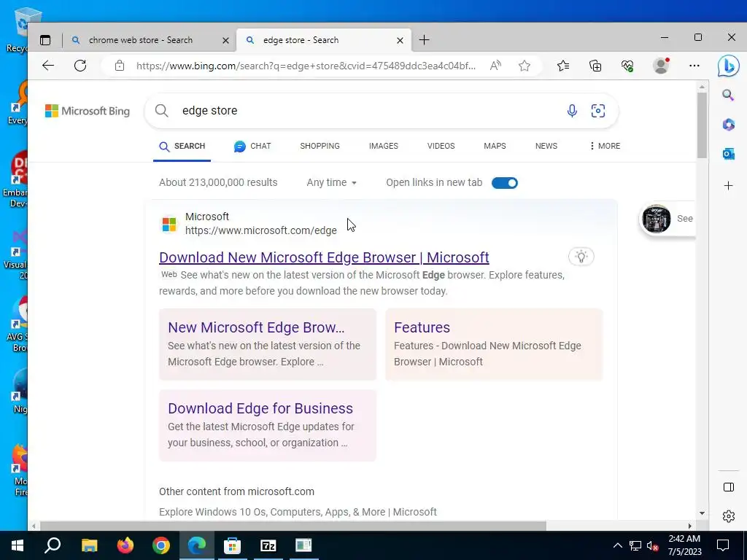This screenshot has width=747, height=560.
Task: Open Microsoft 365 sidebar icon
Action: coord(729,125)
